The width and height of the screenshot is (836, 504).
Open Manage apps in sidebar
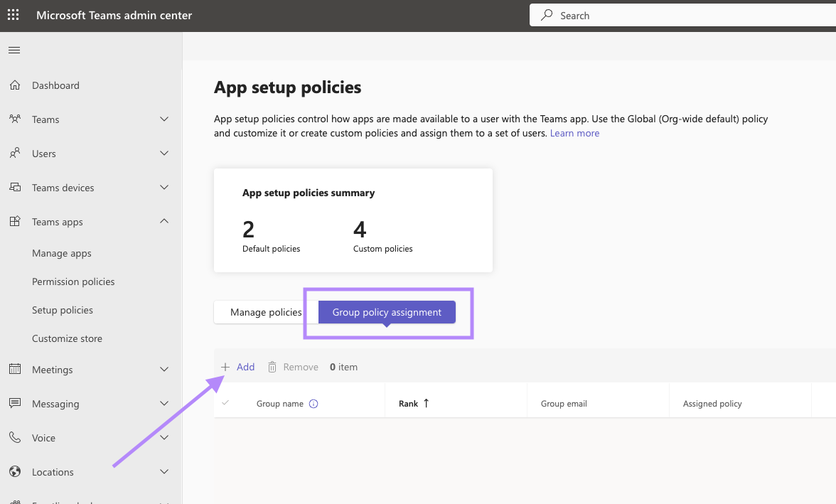point(62,253)
